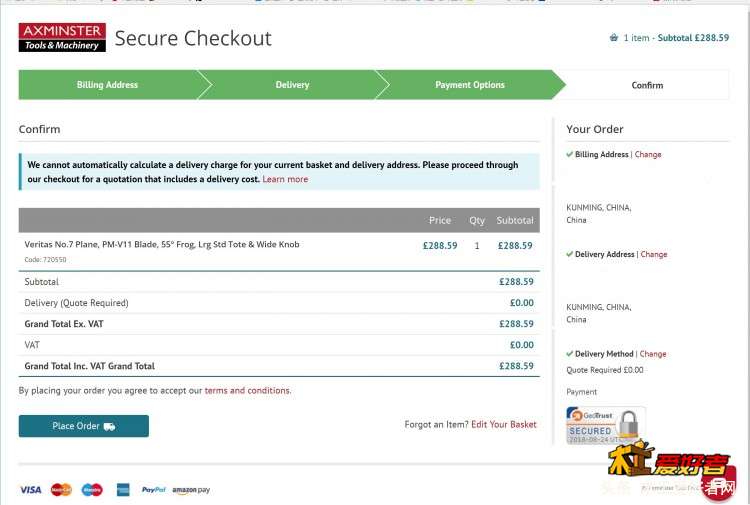This screenshot has height=505, width=750.
Task: Open the Learn more link
Action: click(285, 179)
